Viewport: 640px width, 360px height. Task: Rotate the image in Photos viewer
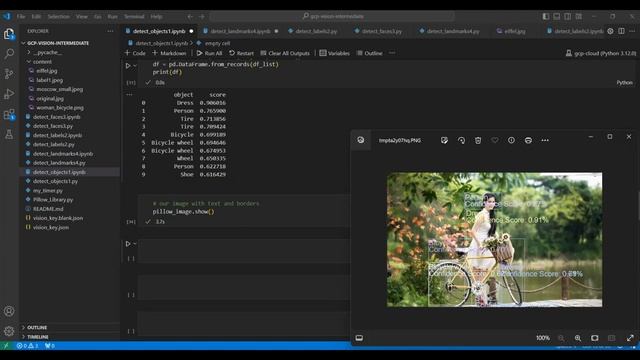(461, 140)
